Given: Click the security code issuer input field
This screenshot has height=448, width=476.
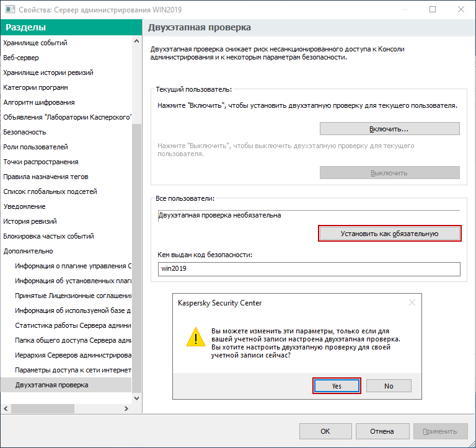Looking at the screenshot, I should (309, 269).
